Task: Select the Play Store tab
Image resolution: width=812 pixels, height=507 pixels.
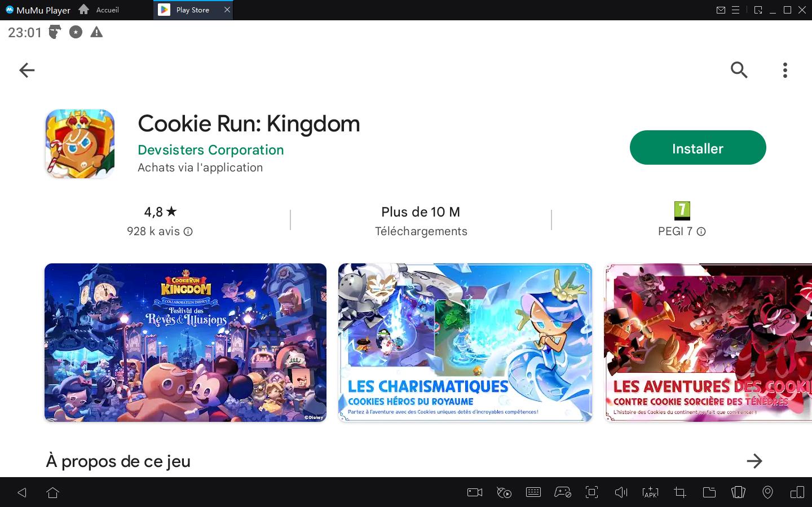Action: 192,10
